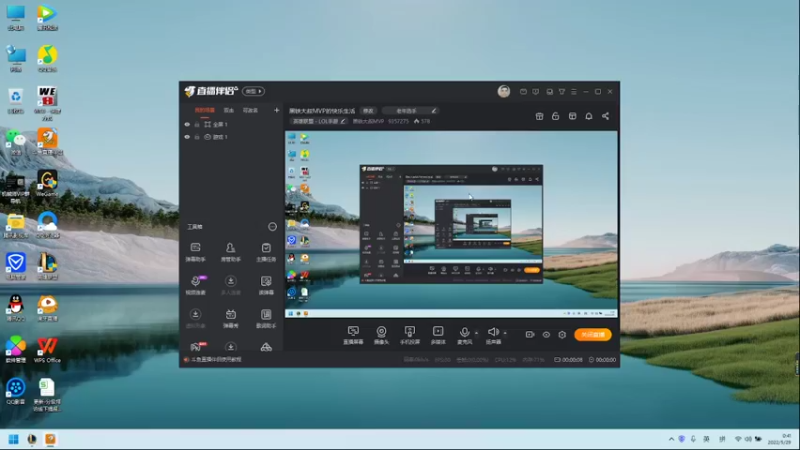
Task: Click the unlock icon above preview
Action: (x=556, y=116)
